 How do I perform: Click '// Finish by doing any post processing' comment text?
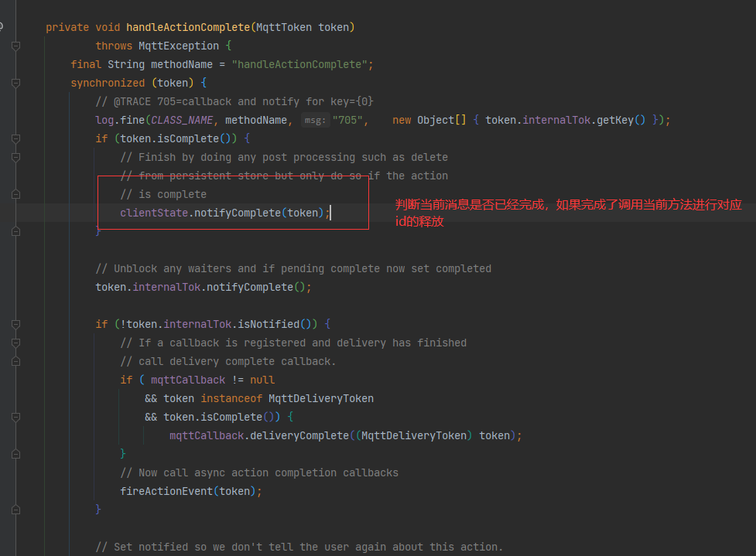(284, 158)
